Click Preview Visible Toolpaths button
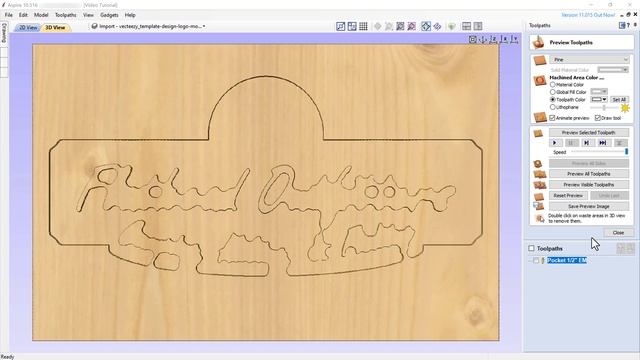640x360 pixels. coord(589,185)
